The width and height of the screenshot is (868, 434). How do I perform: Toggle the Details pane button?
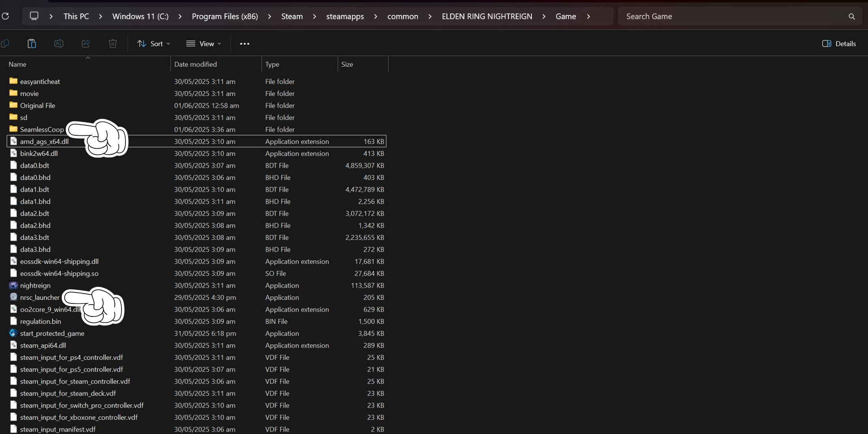(839, 44)
